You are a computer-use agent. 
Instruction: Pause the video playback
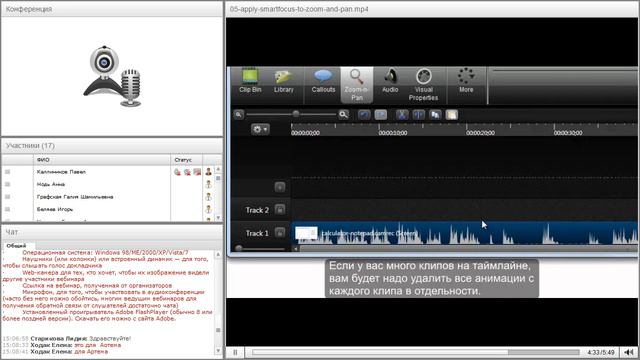(x=235, y=352)
